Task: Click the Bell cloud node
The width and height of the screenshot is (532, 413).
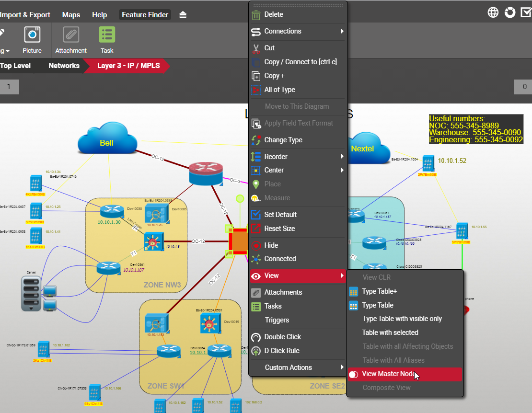Action: (106, 142)
